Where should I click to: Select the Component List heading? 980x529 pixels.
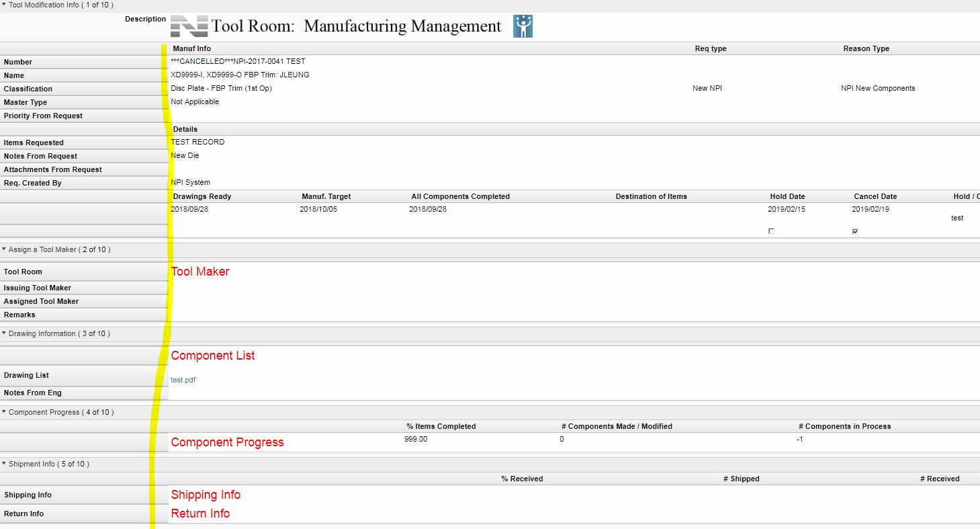tap(212, 355)
